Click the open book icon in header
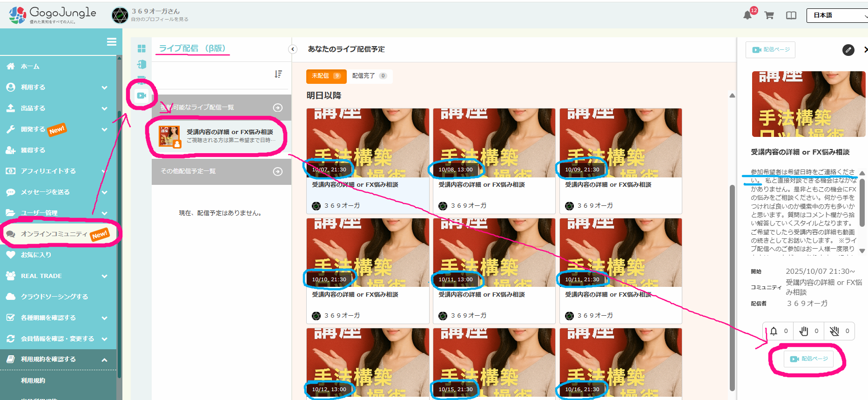 pyautogui.click(x=791, y=15)
